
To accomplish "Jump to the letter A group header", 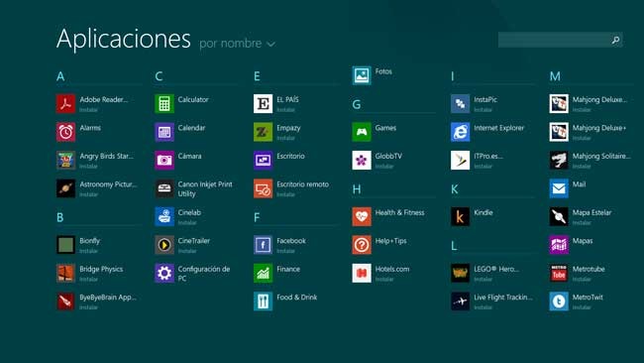I will 60,76.
